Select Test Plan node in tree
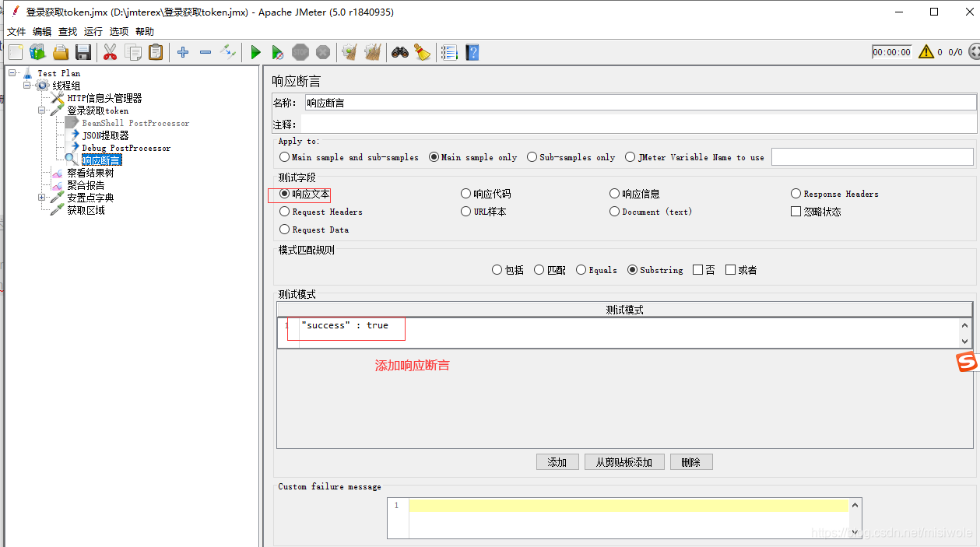The height and width of the screenshot is (547, 980). [x=59, y=73]
